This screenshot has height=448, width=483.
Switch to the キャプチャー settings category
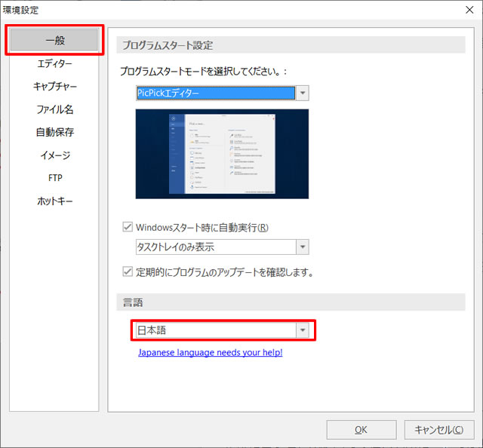point(54,86)
